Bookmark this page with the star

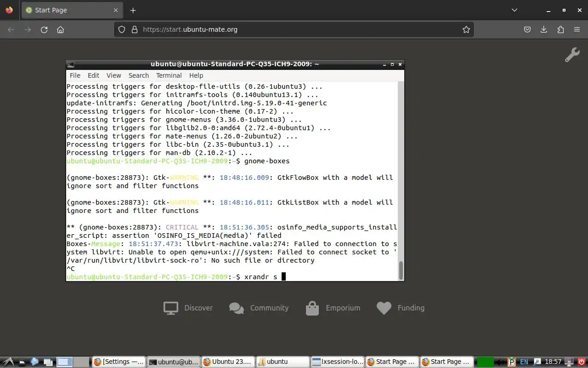[466, 29]
